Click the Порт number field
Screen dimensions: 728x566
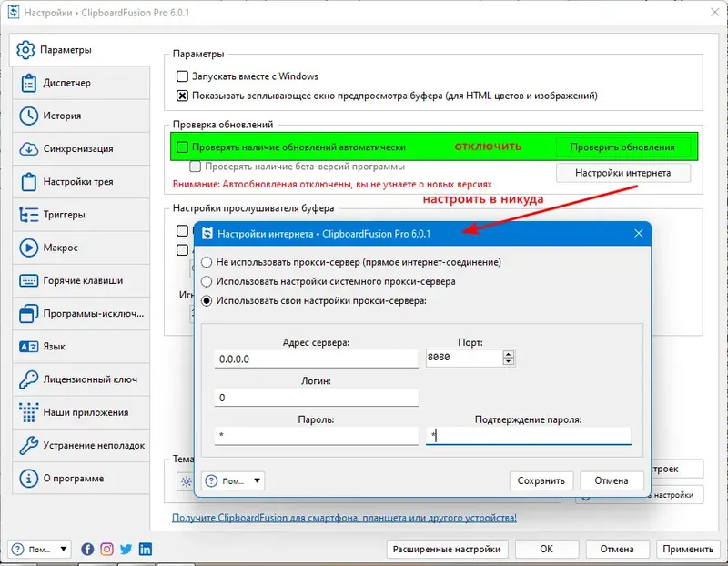point(464,358)
